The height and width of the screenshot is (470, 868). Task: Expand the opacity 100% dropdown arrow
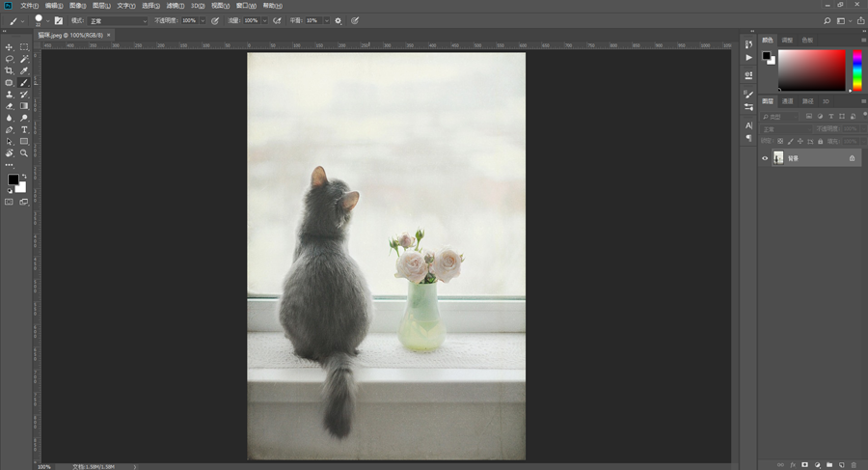tap(202, 20)
